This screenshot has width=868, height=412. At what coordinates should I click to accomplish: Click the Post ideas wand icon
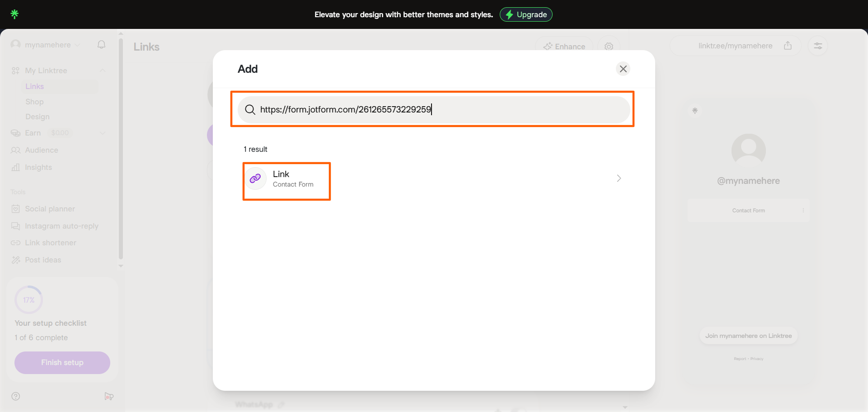[x=16, y=260]
